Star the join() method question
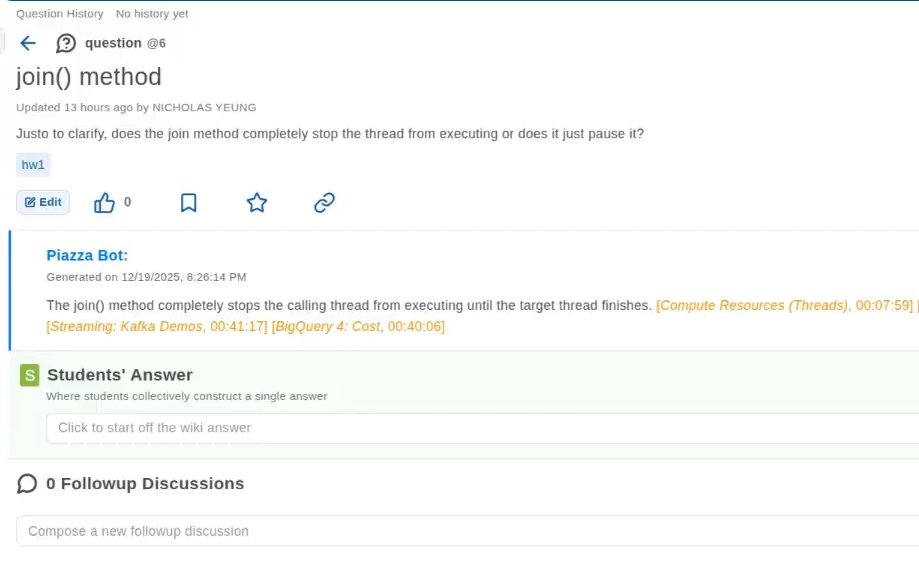 (257, 203)
